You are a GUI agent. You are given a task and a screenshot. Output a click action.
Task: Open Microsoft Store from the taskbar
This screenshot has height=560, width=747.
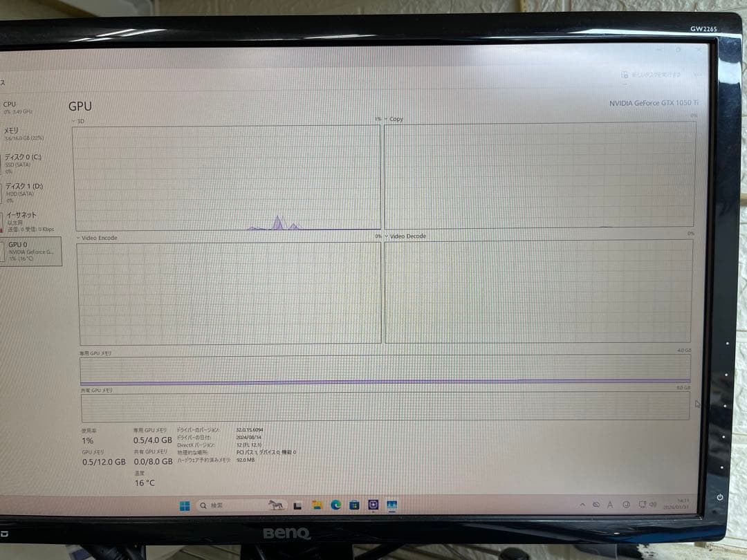(x=354, y=505)
